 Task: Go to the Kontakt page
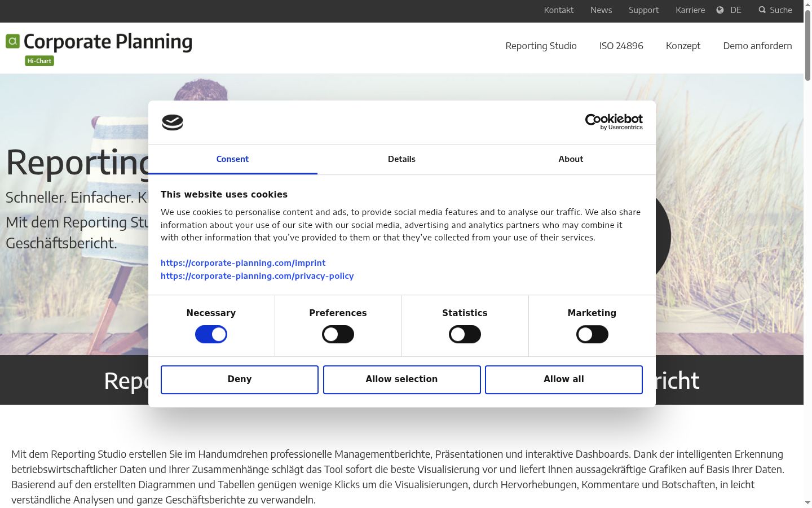[x=559, y=10]
